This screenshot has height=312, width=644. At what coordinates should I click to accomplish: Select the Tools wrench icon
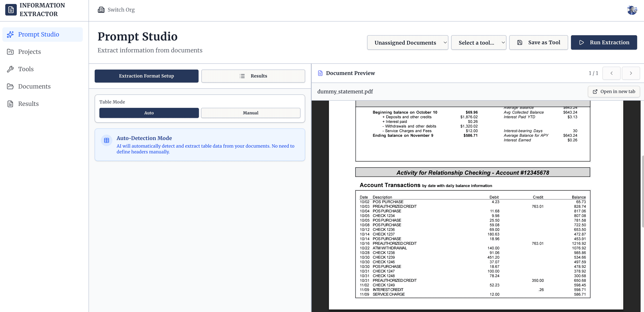pyautogui.click(x=10, y=69)
